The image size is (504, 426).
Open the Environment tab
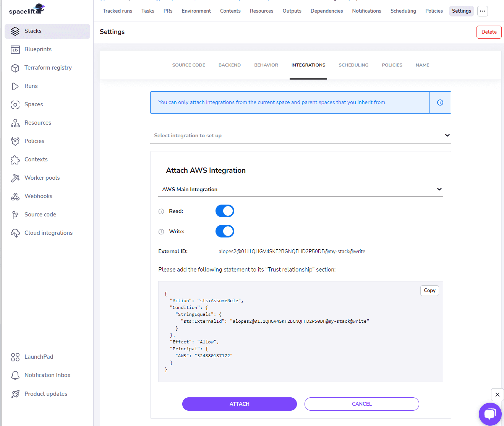196,11
